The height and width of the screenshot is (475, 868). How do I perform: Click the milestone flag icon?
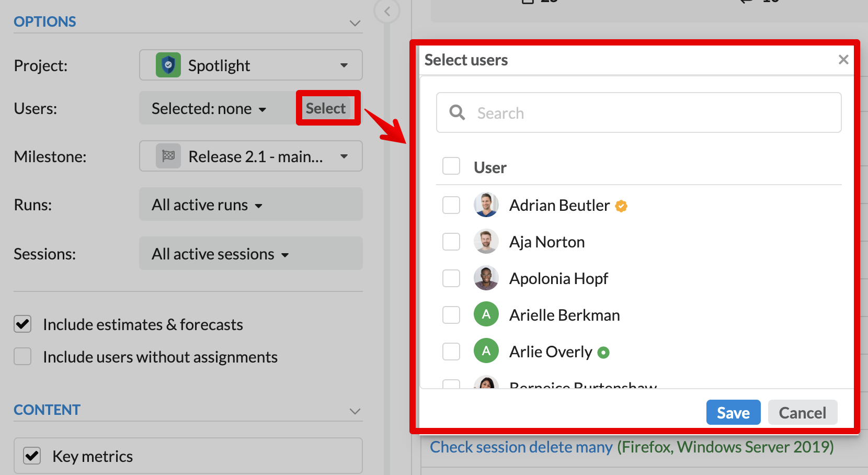pos(168,156)
